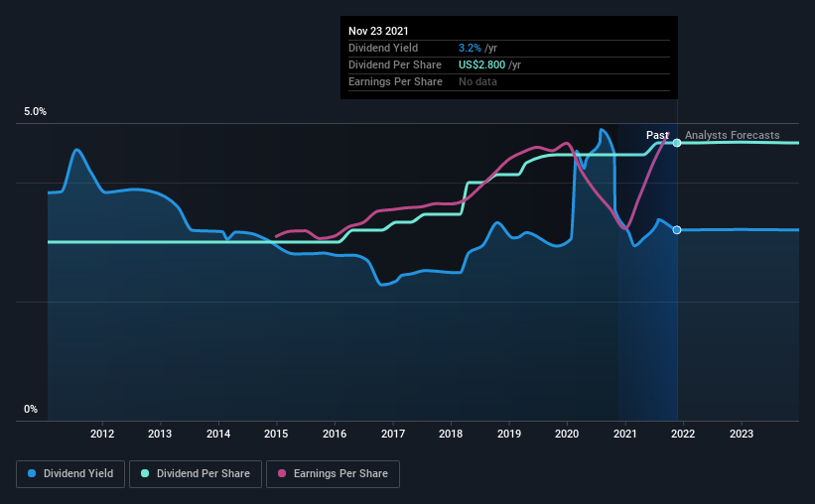Toggle the Earnings Per Share legend button
Screen dimensions: 815x504
coord(334,474)
